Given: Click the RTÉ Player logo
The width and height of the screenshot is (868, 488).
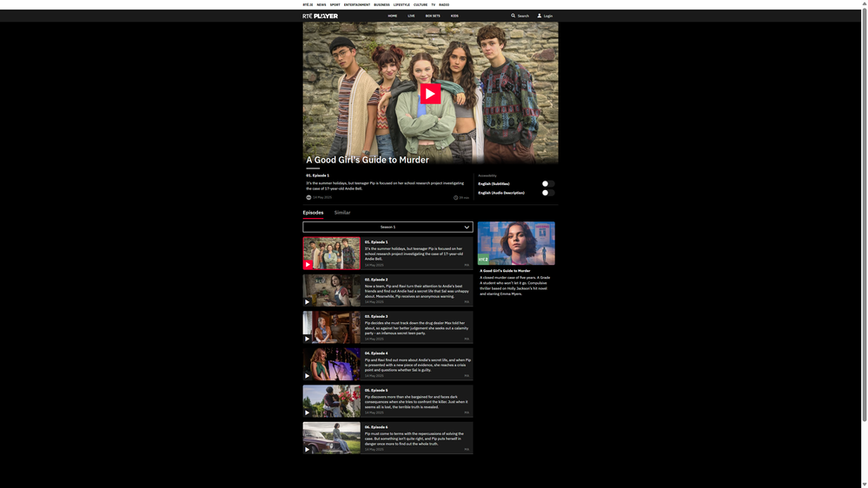Looking at the screenshot, I should click(x=320, y=16).
